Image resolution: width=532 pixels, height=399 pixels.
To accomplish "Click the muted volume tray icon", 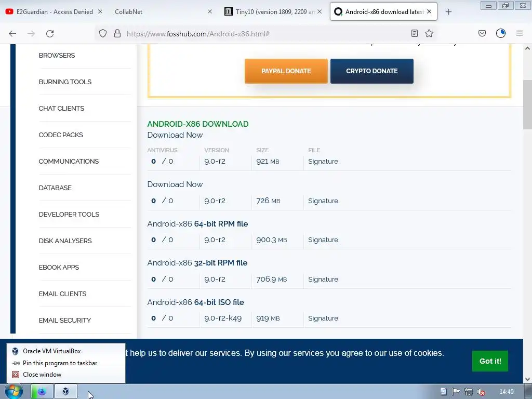I will (x=481, y=392).
